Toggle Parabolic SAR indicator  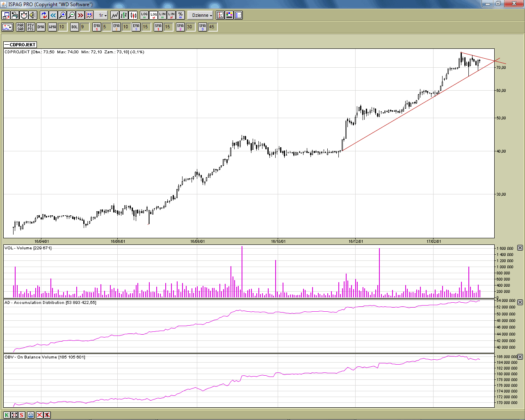click(21, 27)
